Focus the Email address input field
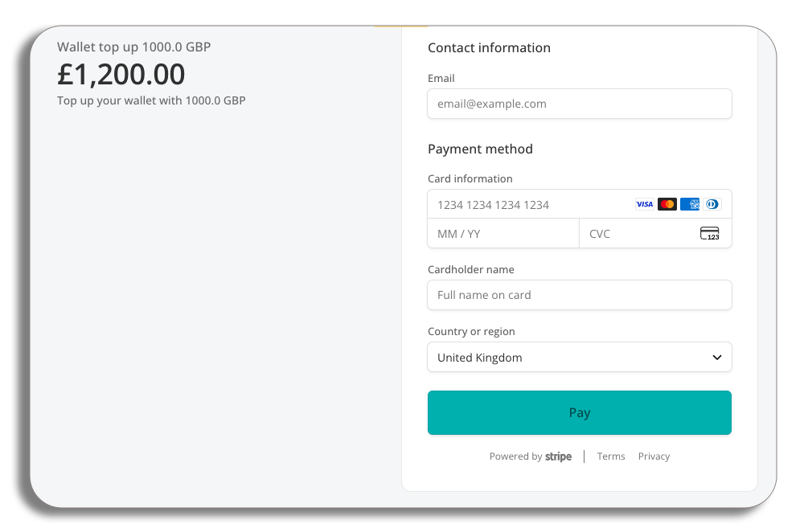 coord(579,104)
